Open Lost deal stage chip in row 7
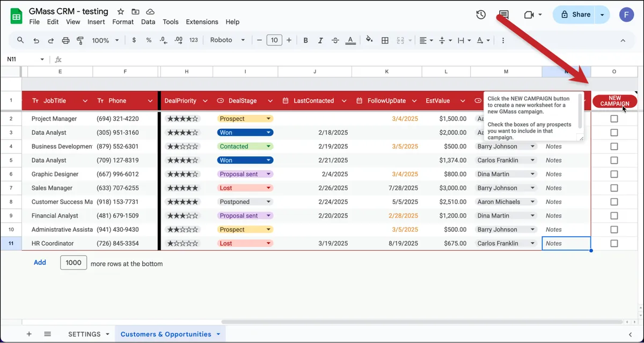Viewport: 644px width, 343px height. pyautogui.click(x=245, y=188)
